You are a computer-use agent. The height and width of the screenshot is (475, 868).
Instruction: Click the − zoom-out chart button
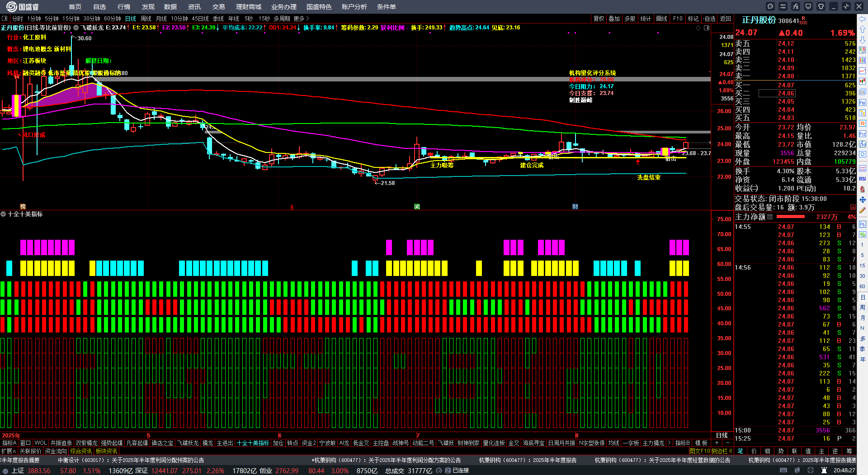click(x=727, y=443)
